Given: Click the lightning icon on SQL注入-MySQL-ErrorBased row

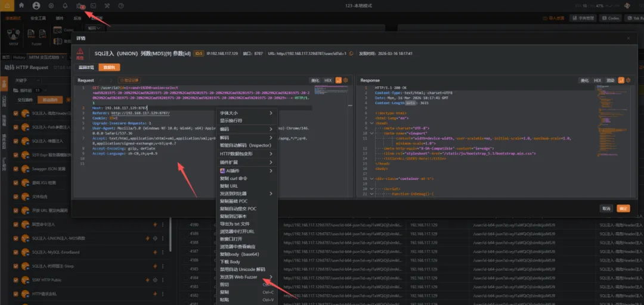Looking at the screenshot, I should click(x=155, y=252).
